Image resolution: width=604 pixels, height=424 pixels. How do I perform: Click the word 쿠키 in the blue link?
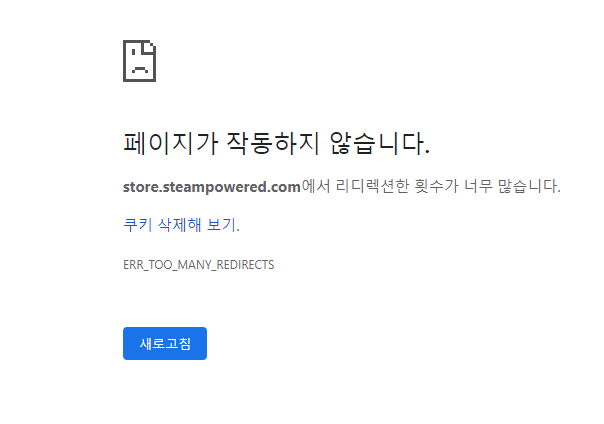pyautogui.click(x=138, y=225)
